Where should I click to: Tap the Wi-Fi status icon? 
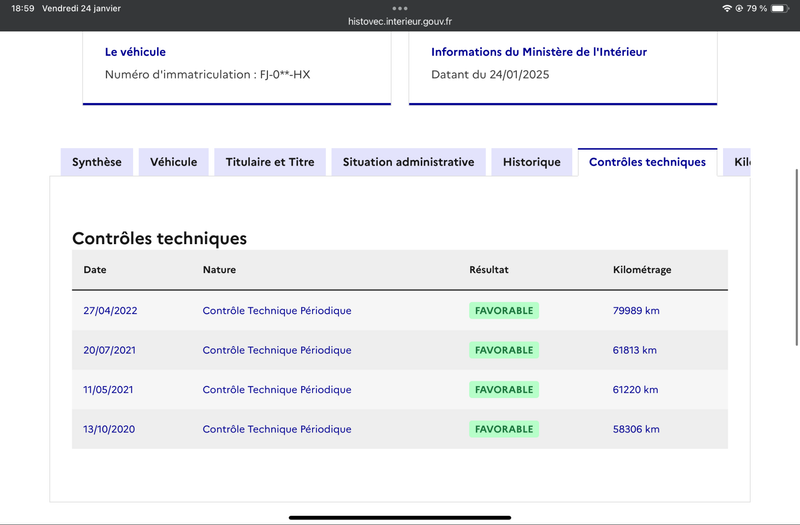click(x=727, y=8)
